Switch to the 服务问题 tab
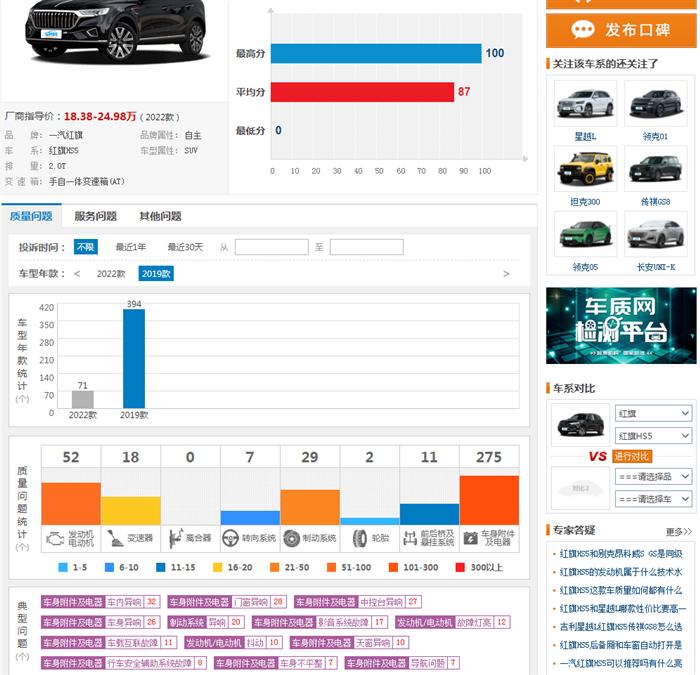The image size is (700, 675). click(x=96, y=217)
